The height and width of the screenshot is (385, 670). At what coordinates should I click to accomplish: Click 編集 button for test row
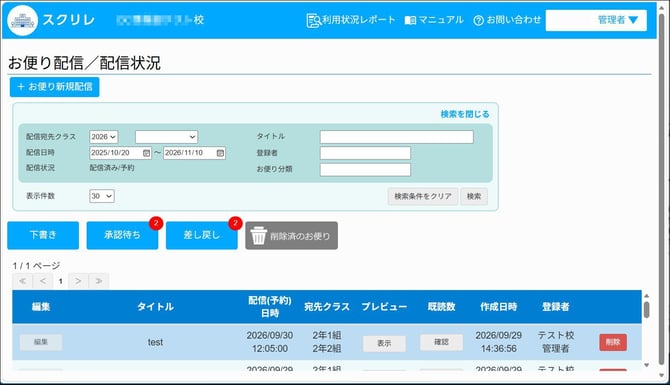pyautogui.click(x=41, y=342)
